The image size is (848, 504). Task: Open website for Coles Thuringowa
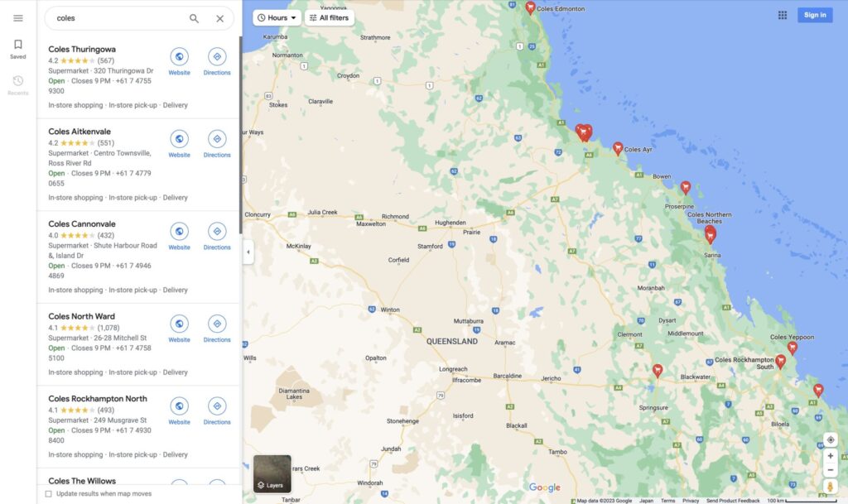coord(179,61)
